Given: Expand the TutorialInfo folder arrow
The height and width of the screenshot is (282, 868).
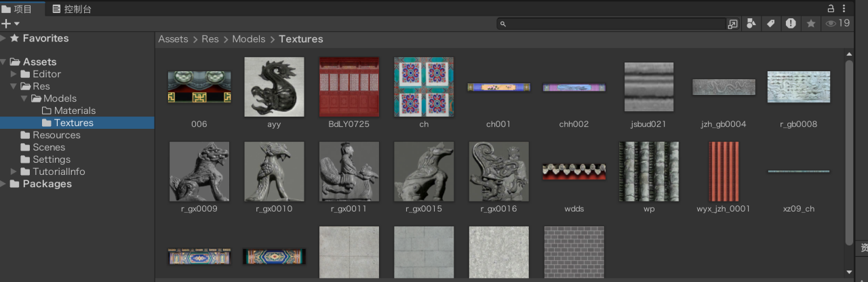Looking at the screenshot, I should point(14,172).
